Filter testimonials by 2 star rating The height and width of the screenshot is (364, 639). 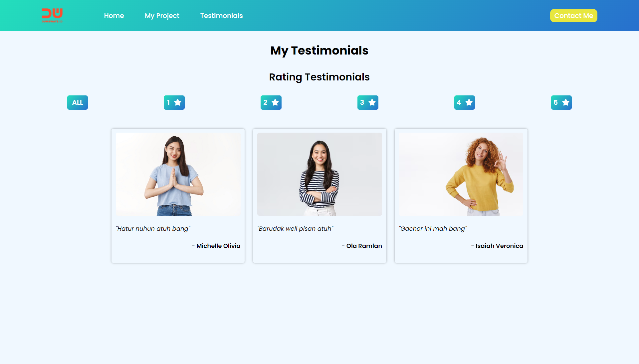pos(271,102)
